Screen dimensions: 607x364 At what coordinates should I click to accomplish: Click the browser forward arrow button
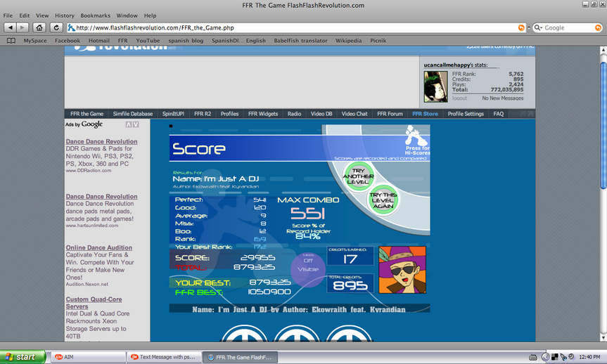(x=23, y=27)
